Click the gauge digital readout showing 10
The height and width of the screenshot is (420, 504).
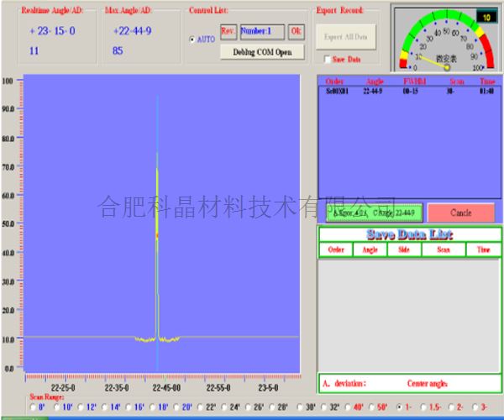tap(486, 16)
